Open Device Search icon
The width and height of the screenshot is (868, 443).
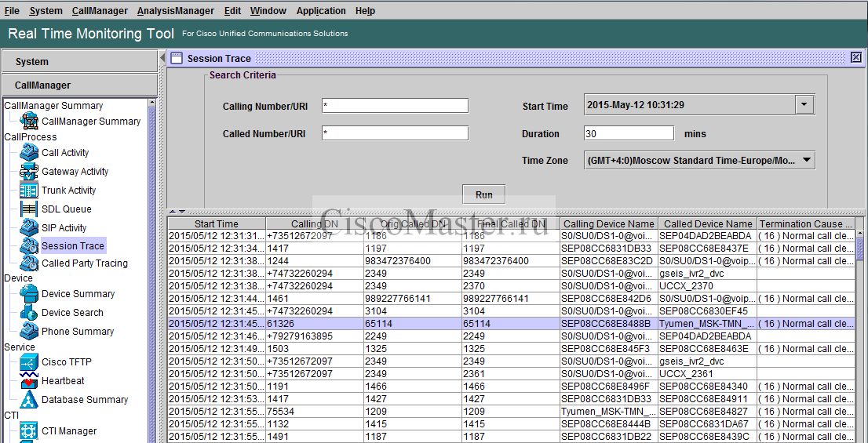click(29, 313)
